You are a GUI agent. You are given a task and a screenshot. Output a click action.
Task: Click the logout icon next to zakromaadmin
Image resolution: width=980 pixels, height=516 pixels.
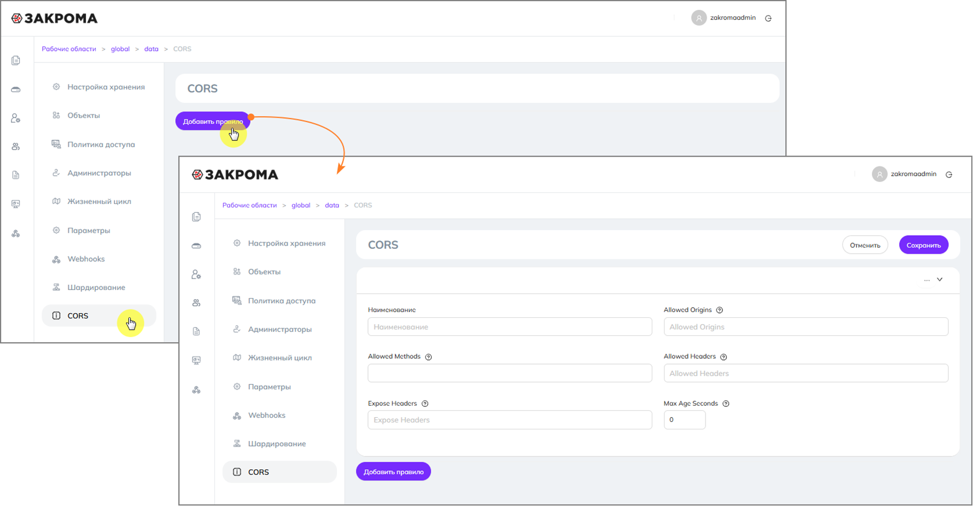click(x=949, y=175)
